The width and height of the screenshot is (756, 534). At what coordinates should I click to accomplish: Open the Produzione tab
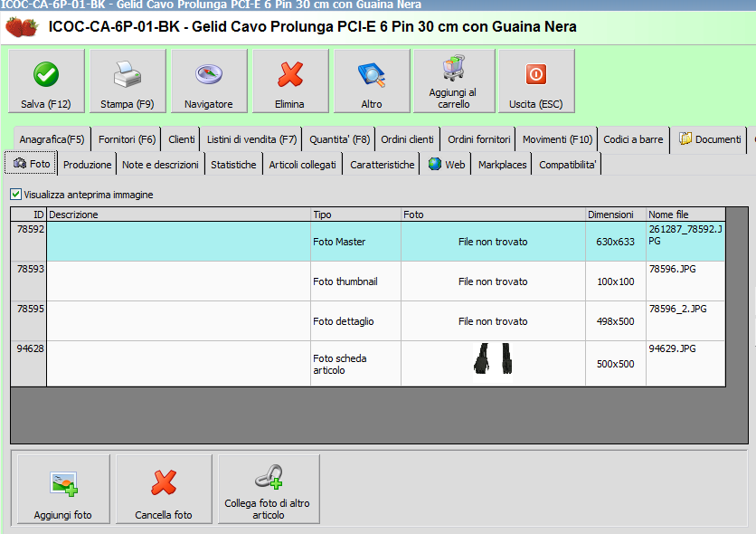tap(88, 165)
